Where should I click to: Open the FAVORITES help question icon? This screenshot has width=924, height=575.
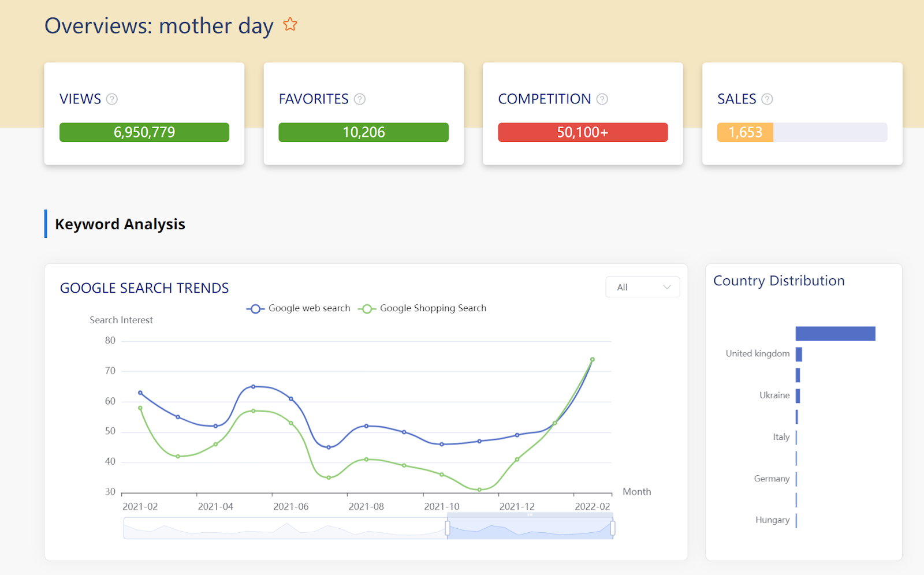360,99
